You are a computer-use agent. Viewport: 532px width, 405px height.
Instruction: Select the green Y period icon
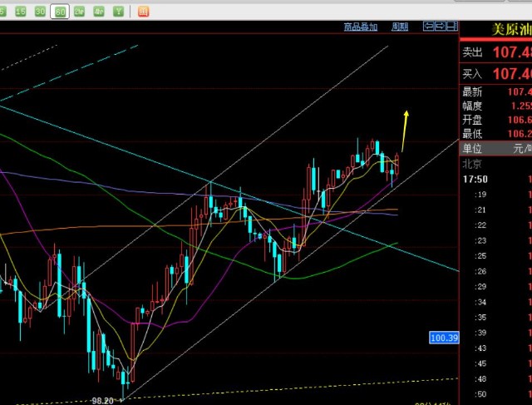[x=119, y=12]
